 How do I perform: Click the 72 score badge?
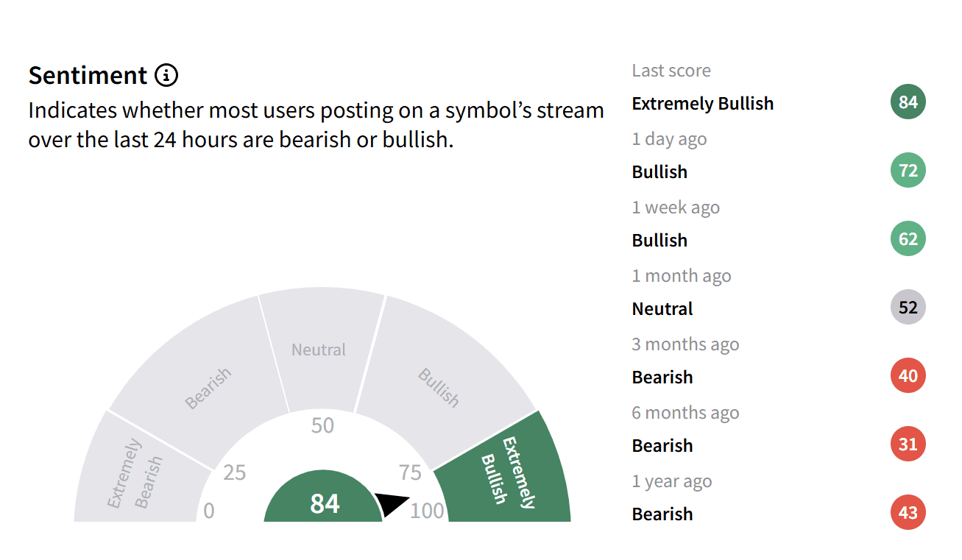pos(908,171)
